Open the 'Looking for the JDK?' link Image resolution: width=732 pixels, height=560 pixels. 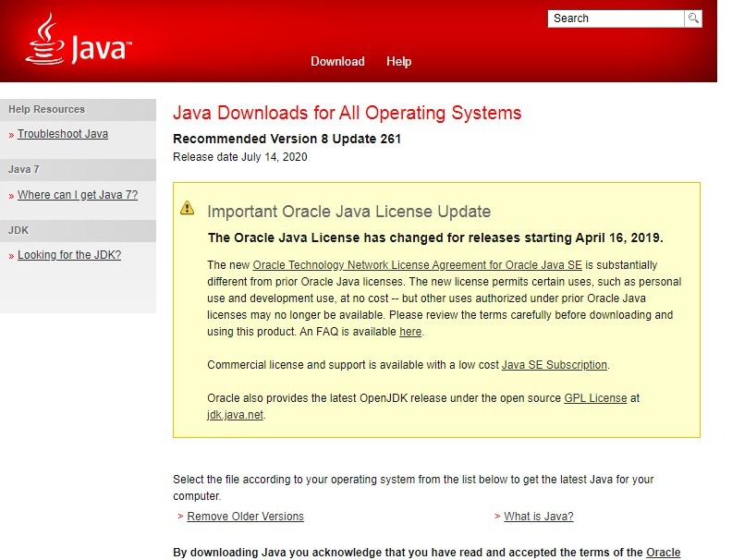pos(69,255)
